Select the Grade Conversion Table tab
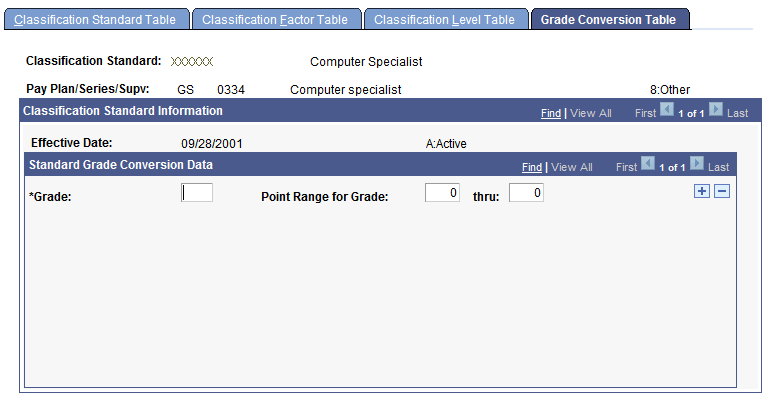Image resolution: width=768 pixels, height=409 pixels. 610,20
